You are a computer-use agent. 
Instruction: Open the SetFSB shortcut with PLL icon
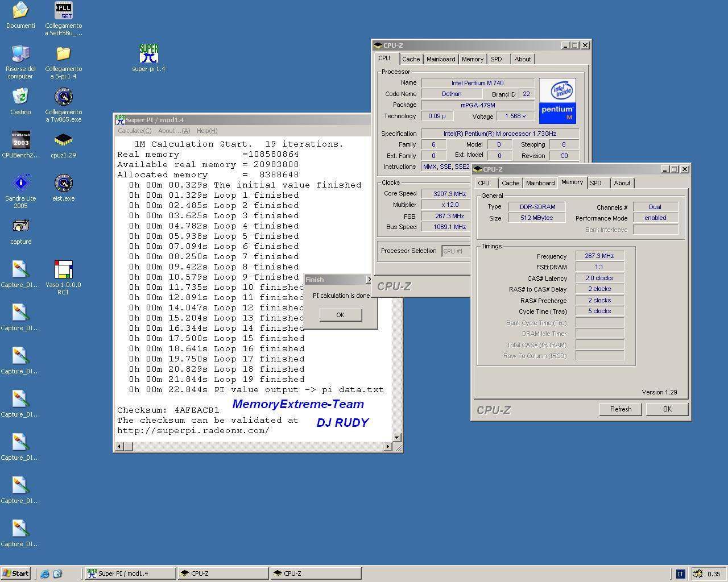pyautogui.click(x=64, y=19)
